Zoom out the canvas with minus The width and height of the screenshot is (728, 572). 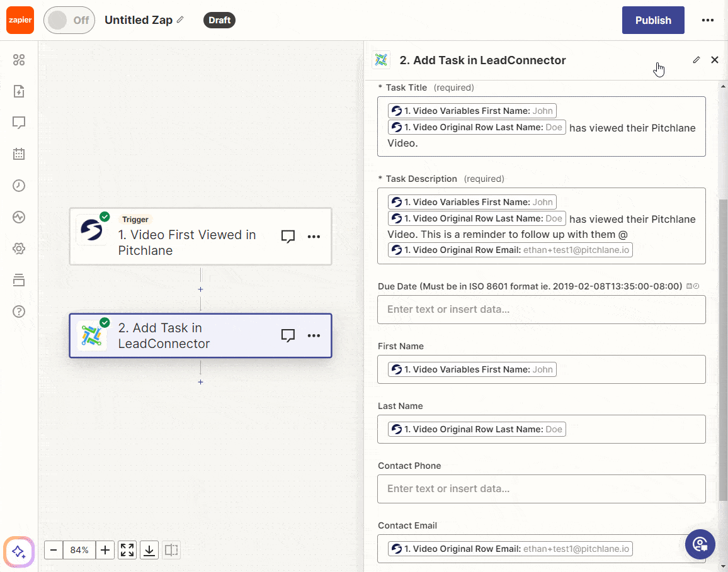[x=54, y=550]
